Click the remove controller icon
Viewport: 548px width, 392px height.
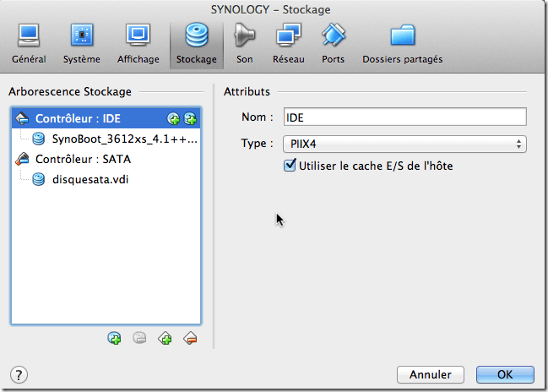pos(191,338)
